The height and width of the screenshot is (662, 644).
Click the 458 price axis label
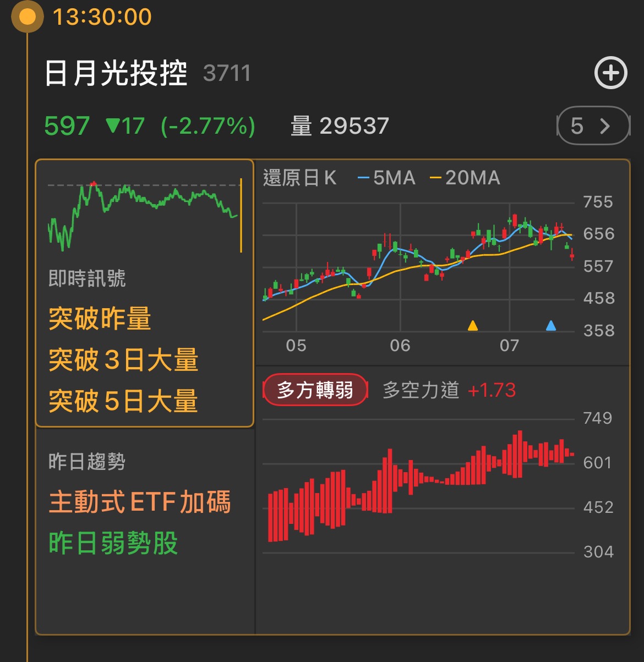[599, 298]
